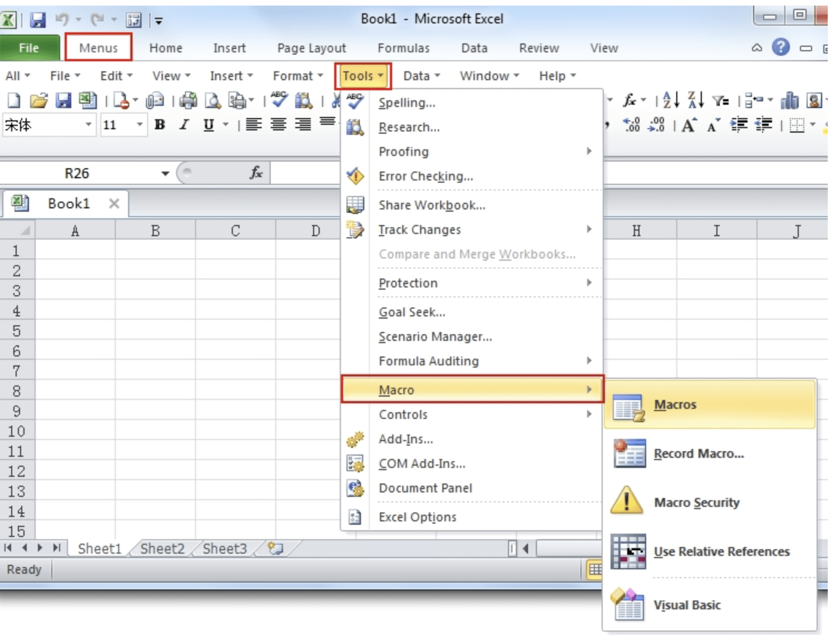840x635 pixels.
Task: Click the Save As Excel workbook icon
Action: pos(87,101)
